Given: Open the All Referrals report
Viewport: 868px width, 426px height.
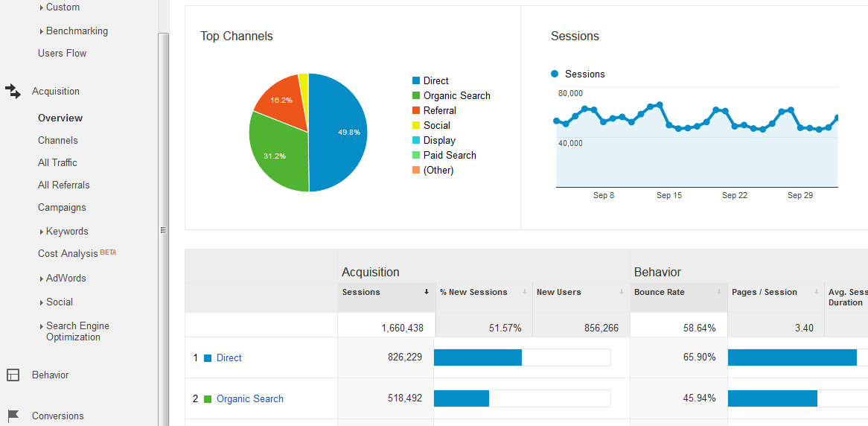Looking at the screenshot, I should click(64, 185).
